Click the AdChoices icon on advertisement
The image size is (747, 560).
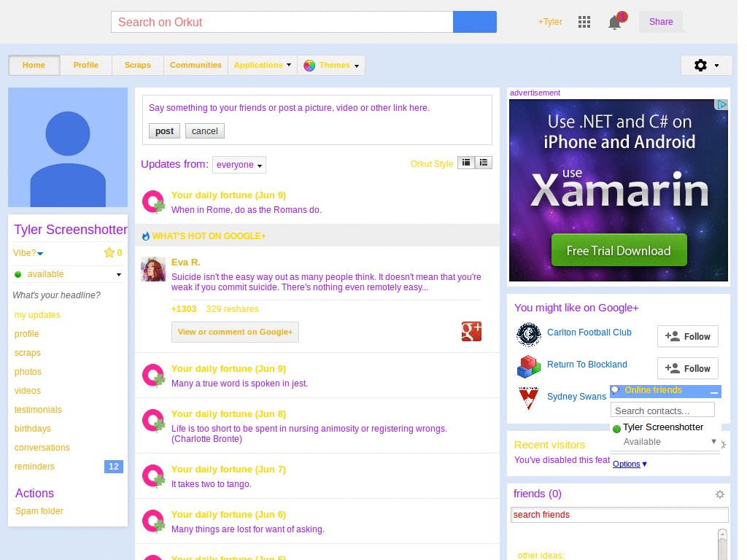(721, 105)
